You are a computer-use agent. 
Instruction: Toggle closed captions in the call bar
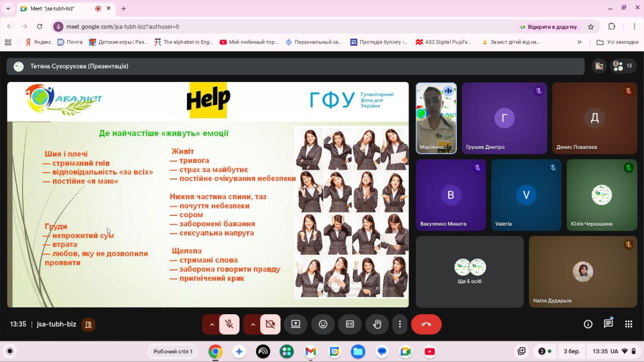pos(350,324)
